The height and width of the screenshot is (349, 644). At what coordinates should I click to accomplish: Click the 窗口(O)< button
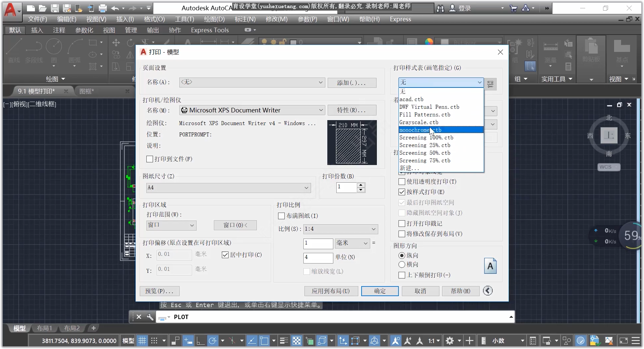point(235,225)
